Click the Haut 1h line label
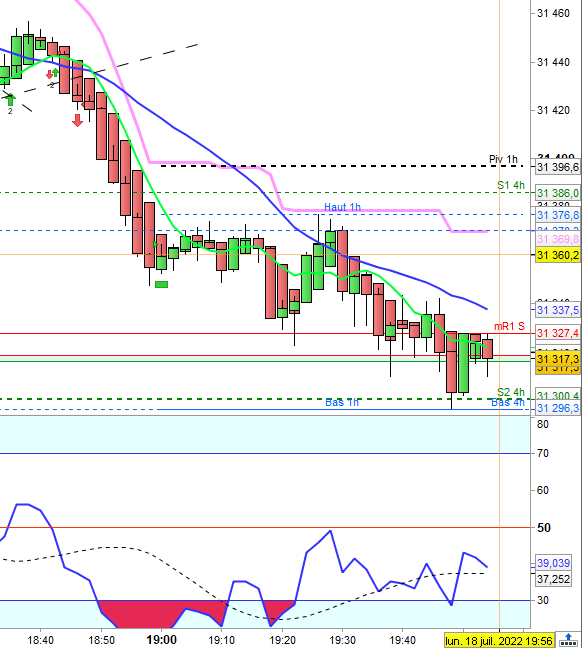The height and width of the screenshot is (648, 582). (x=342, y=207)
